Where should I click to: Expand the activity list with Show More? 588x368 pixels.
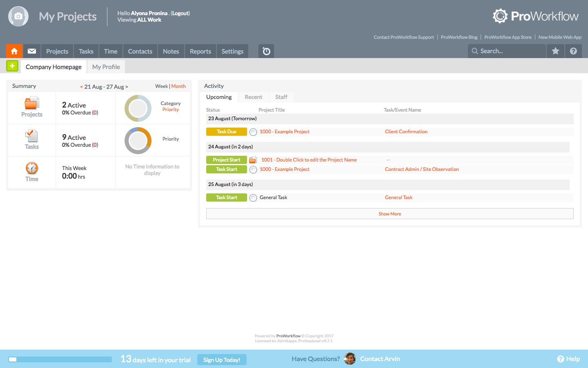(390, 213)
